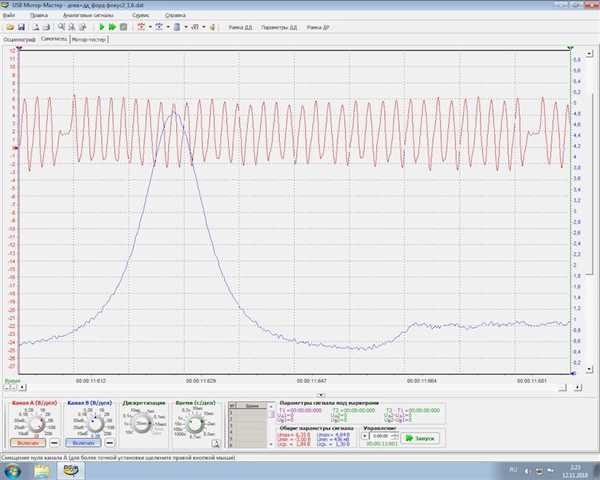Switch to the Мотор-тестер tab

click(x=89, y=39)
